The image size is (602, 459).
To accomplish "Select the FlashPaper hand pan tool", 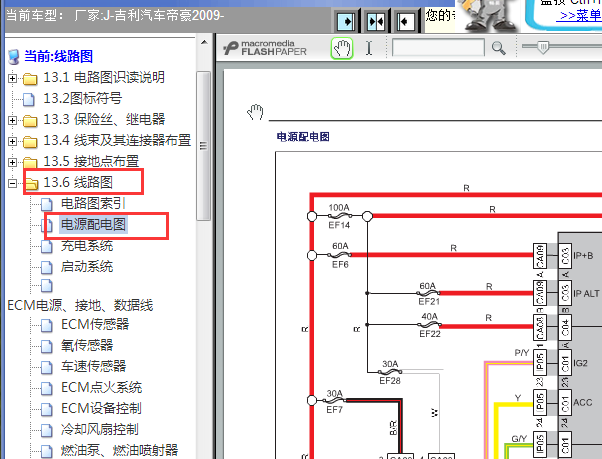I will (x=342, y=48).
